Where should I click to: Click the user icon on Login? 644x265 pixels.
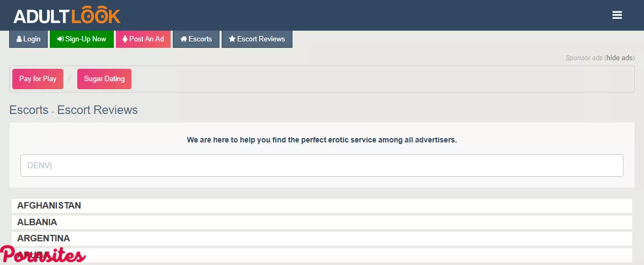coord(19,39)
